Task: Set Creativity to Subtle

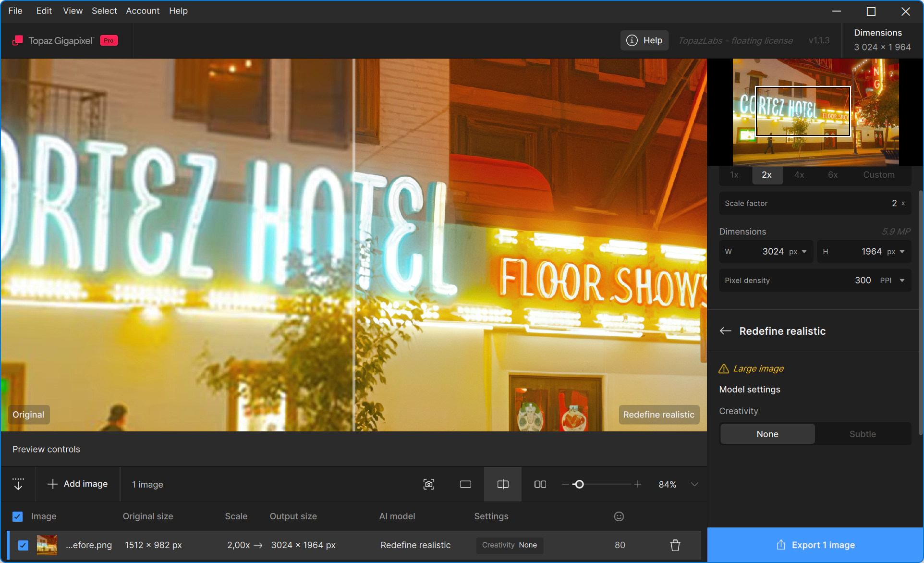Action: click(863, 434)
